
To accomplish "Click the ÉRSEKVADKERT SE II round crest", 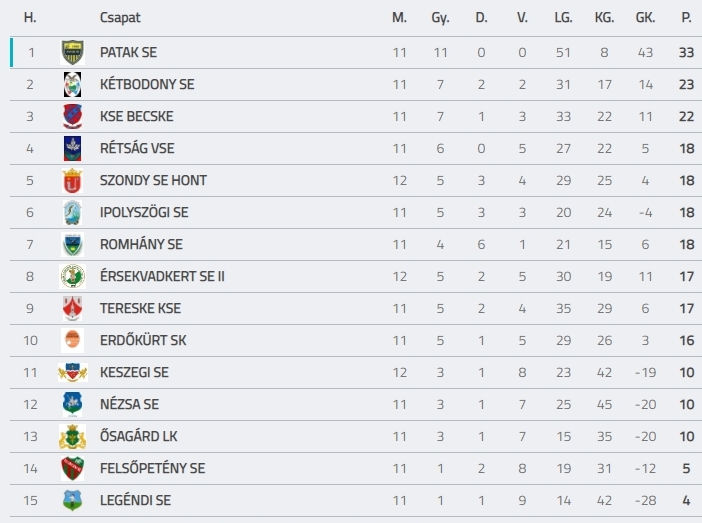I will [x=72, y=276].
